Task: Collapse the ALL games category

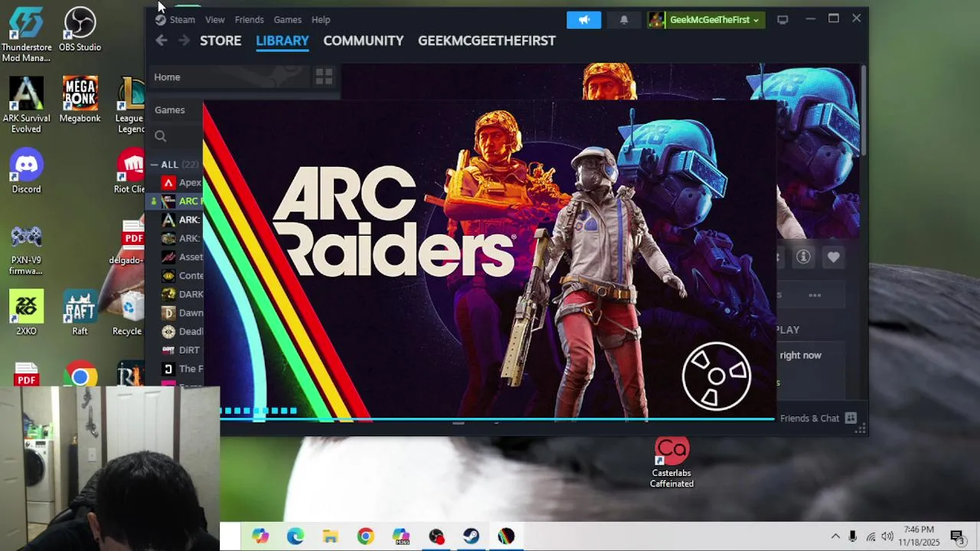Action: (x=154, y=165)
